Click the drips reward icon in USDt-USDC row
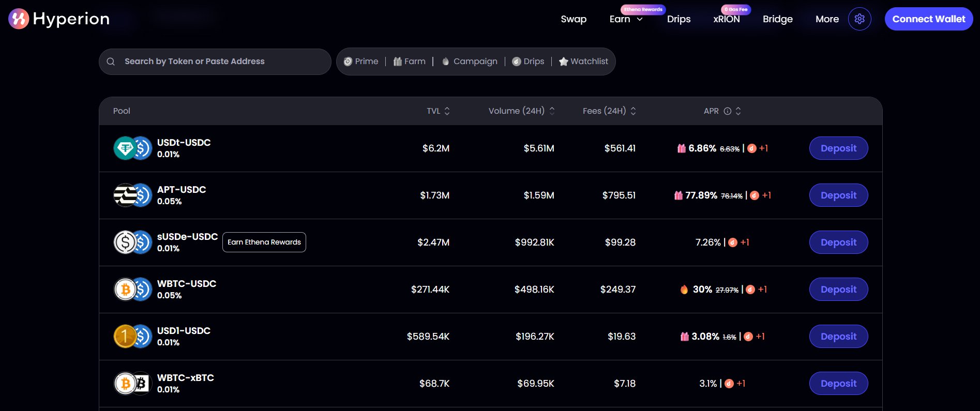This screenshot has height=411, width=980. point(752,148)
